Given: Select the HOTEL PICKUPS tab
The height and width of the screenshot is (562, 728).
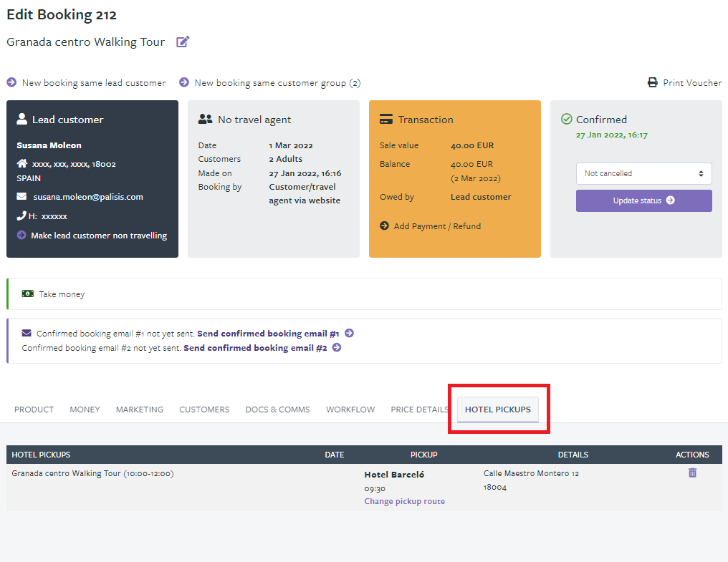Looking at the screenshot, I should pos(498,410).
